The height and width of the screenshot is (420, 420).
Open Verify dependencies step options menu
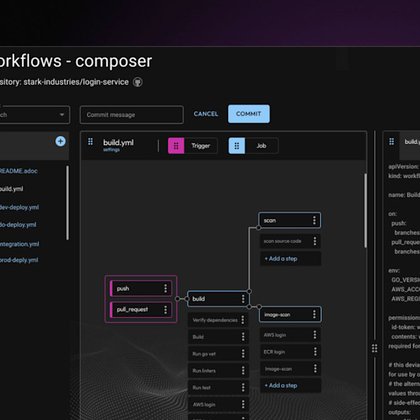click(243, 320)
